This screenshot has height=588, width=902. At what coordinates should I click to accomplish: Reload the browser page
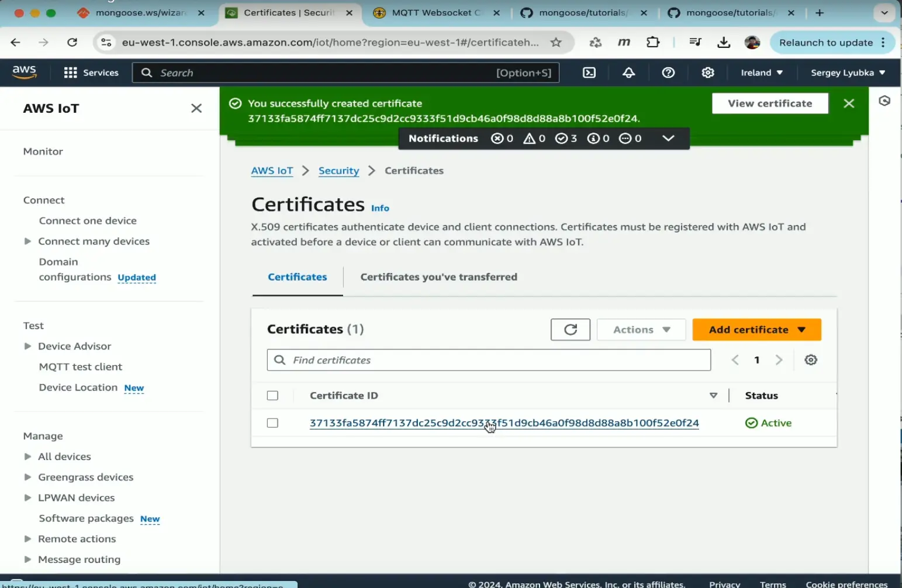point(72,42)
